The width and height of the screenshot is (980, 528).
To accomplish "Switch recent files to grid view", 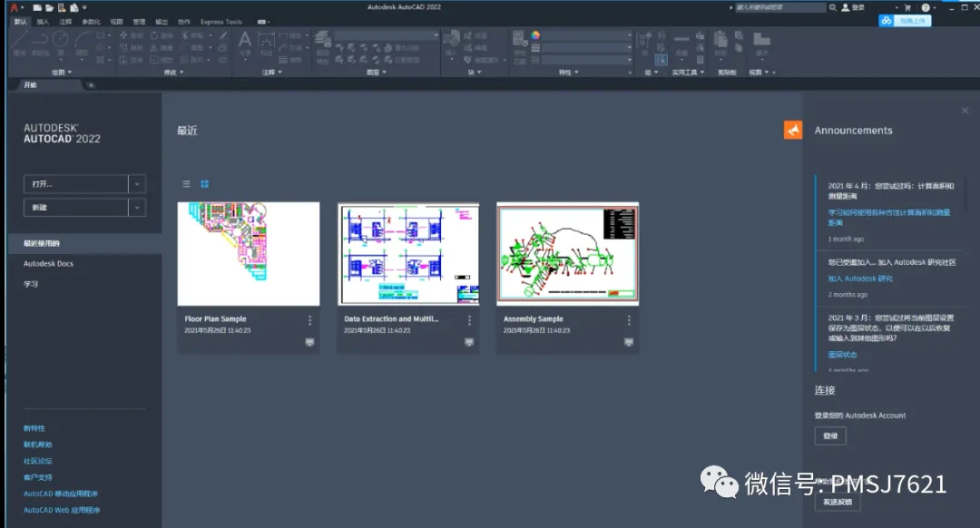I will point(204,183).
